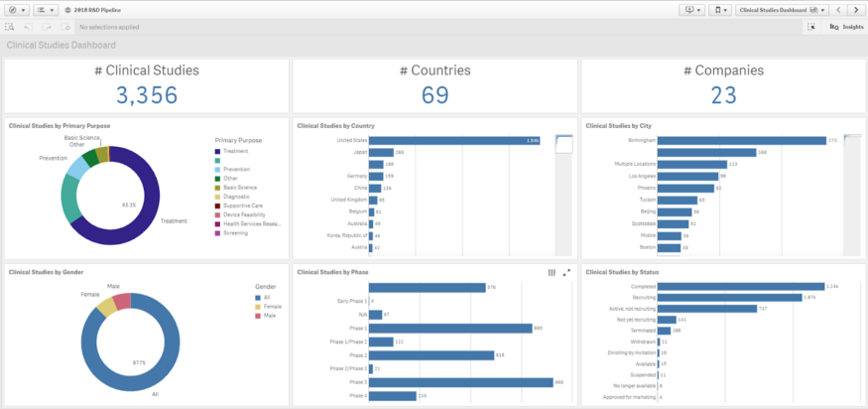868x409 pixels.
Task: Click the Phase 2 label in phase chart
Action: [358, 355]
